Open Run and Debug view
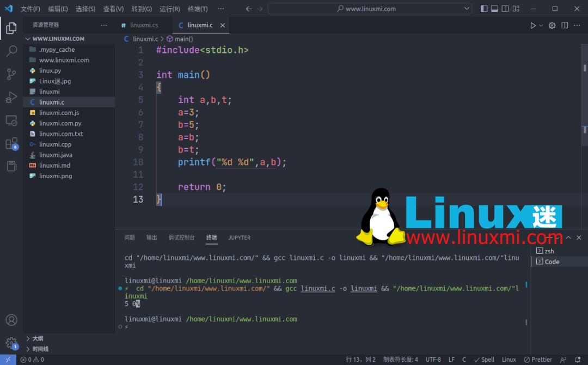Viewport: 588px width, 365px height. click(x=11, y=97)
